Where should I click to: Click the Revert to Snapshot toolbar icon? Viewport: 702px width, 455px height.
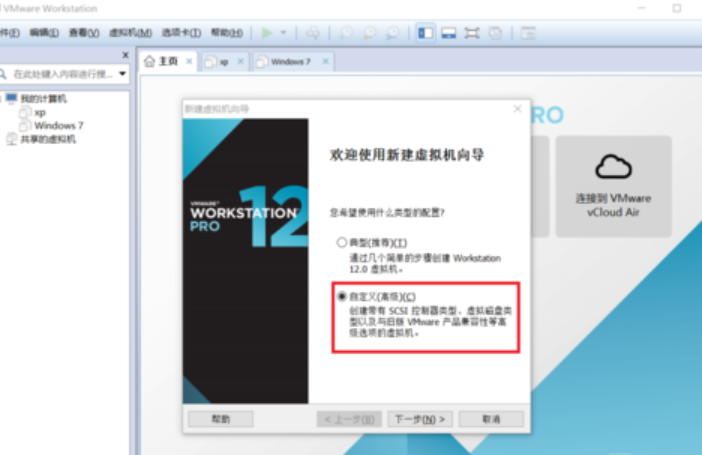pos(369,33)
